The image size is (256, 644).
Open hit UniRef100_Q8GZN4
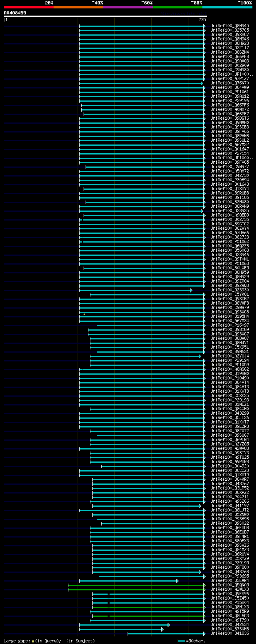[230, 52]
